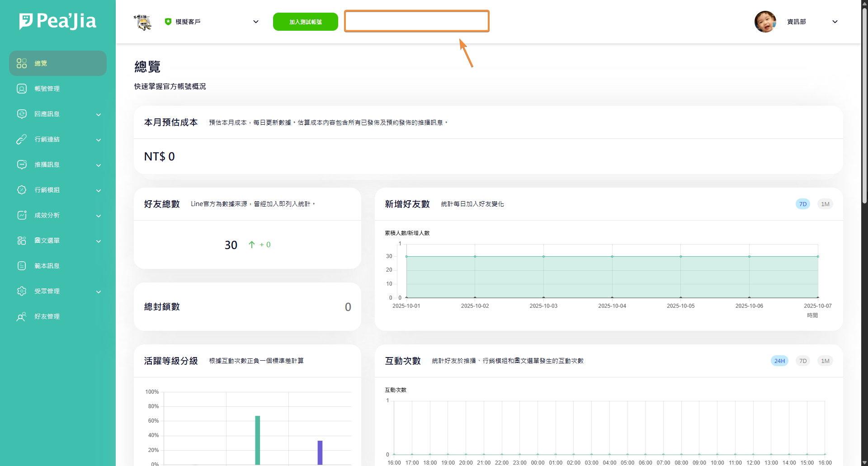Expand the 行銷模組 submenu chevron
The image size is (868, 466).
pyautogui.click(x=99, y=190)
